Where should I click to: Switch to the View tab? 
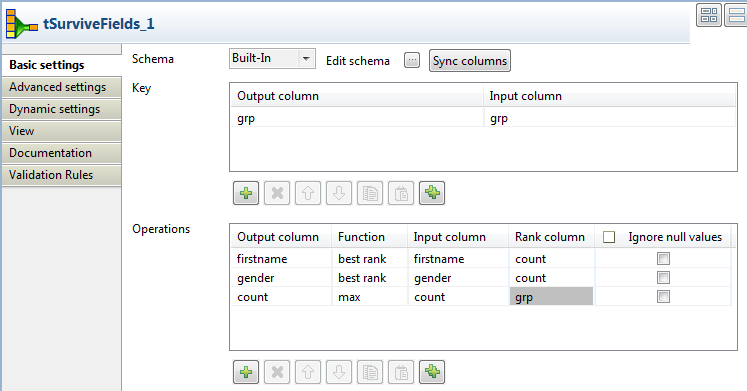click(x=61, y=131)
